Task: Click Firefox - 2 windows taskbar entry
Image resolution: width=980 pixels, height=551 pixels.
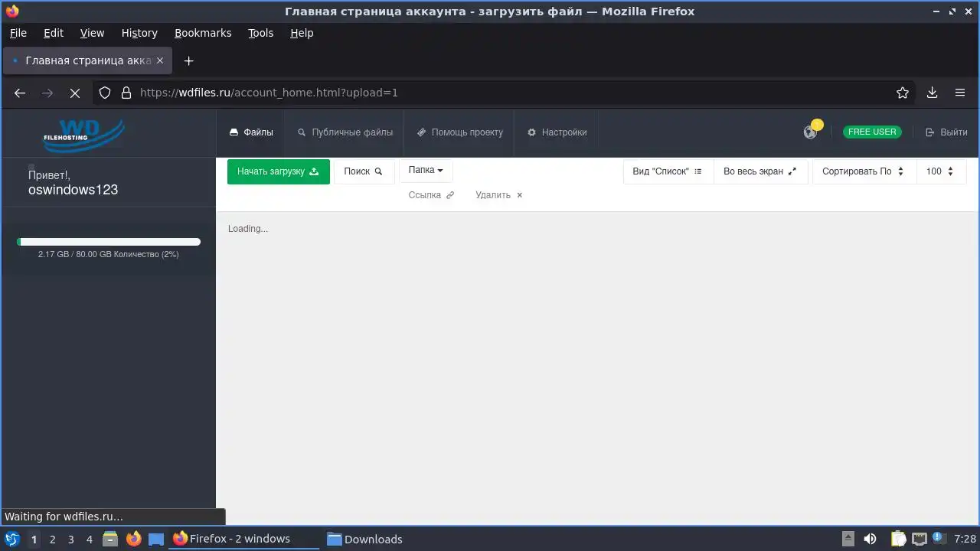Action: [x=244, y=539]
